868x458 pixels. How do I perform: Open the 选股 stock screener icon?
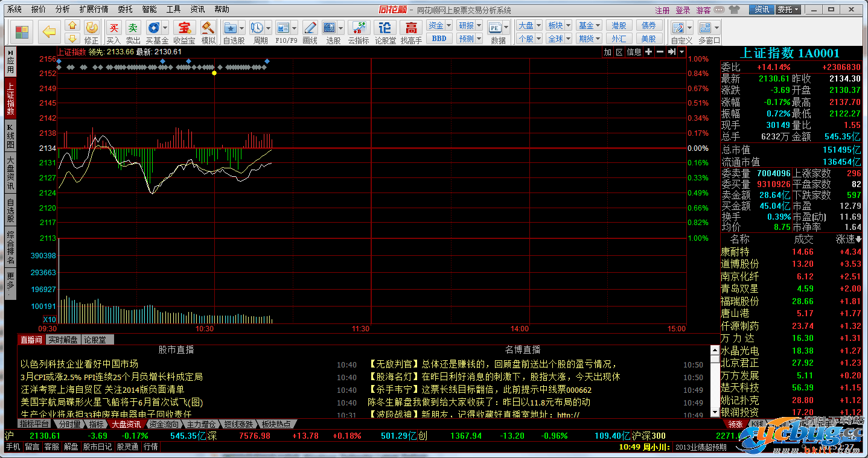point(330,27)
